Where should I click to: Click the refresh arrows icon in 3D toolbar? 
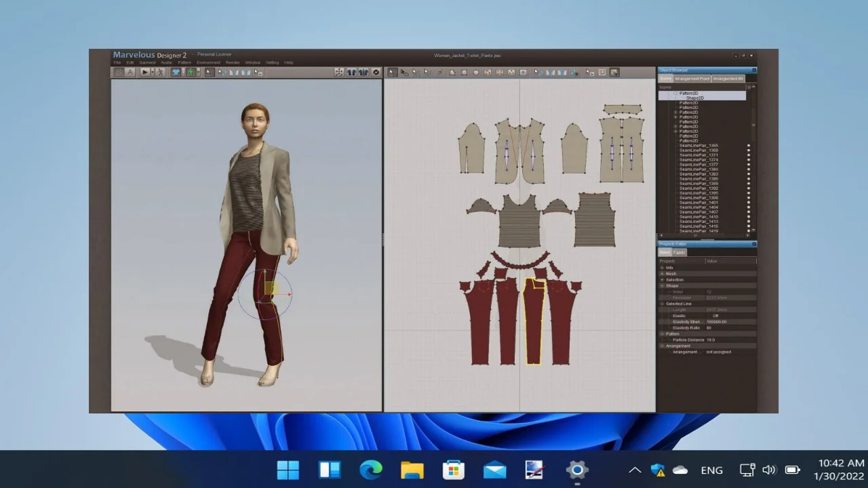coord(376,72)
